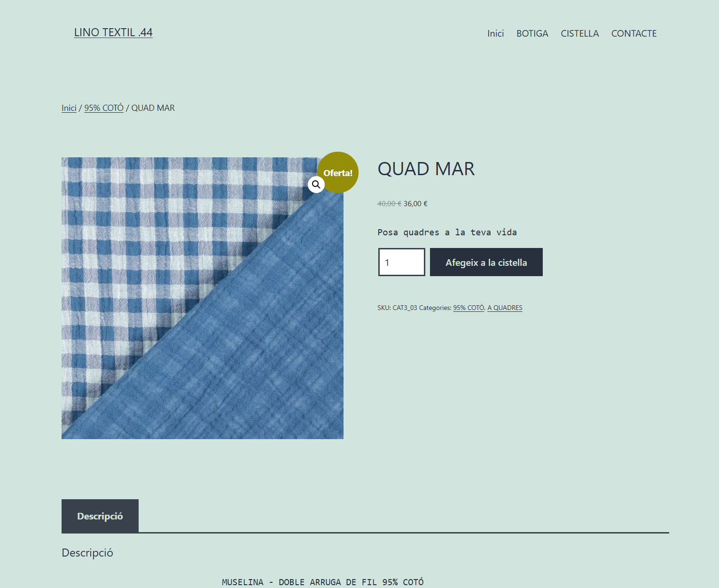719x588 pixels.
Task: Open the A QUADRES category link
Action: (x=505, y=308)
